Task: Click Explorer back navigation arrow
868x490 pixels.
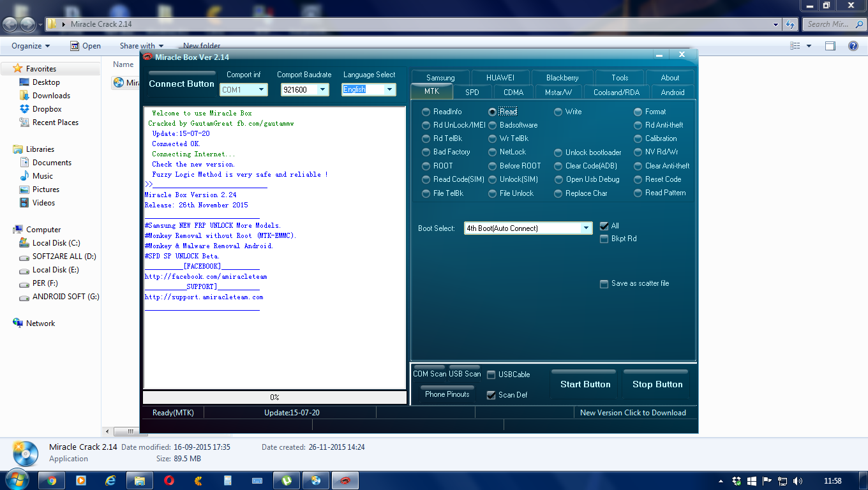Action: 11,24
